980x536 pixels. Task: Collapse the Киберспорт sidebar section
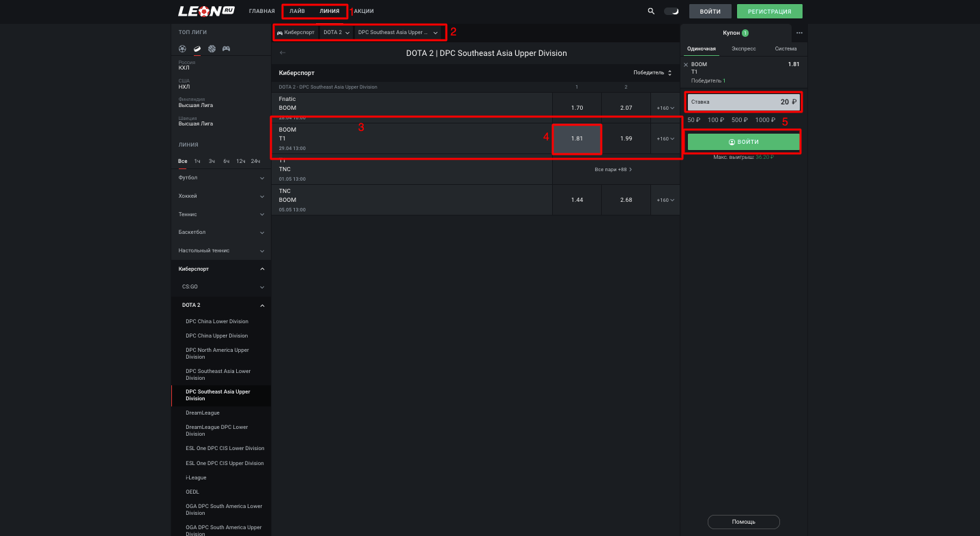[221, 269]
